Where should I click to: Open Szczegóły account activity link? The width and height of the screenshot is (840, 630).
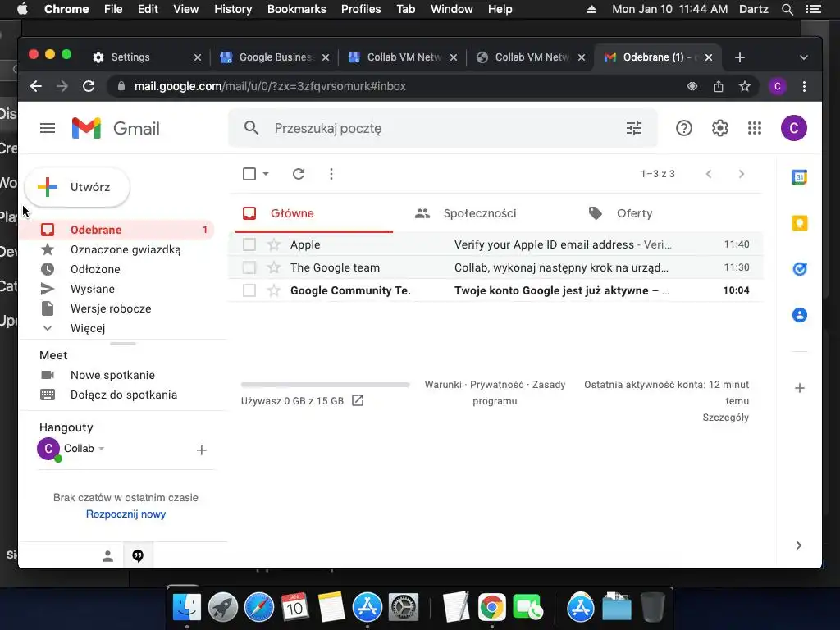click(725, 418)
